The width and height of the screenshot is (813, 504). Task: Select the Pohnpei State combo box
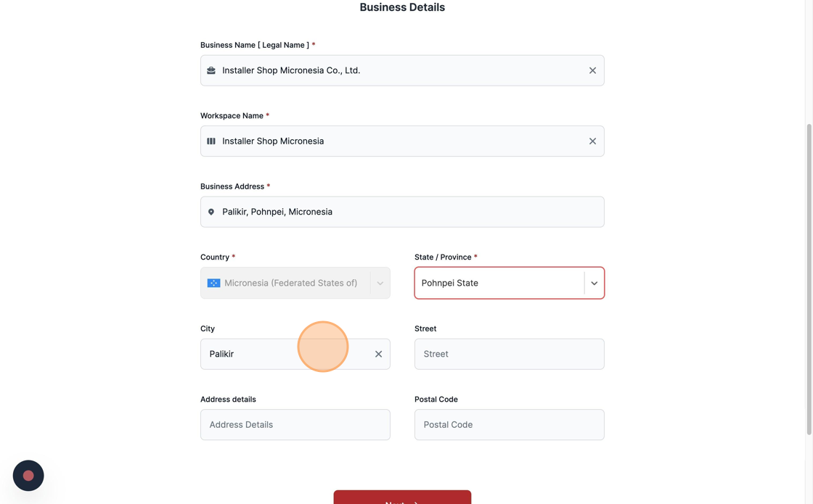tap(509, 283)
